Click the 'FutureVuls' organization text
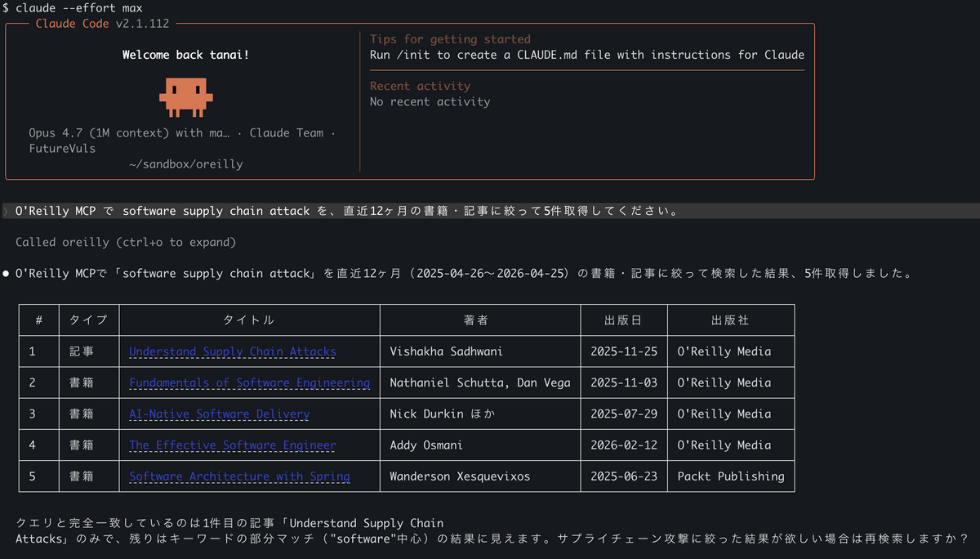The image size is (980, 559). pyautogui.click(x=62, y=149)
